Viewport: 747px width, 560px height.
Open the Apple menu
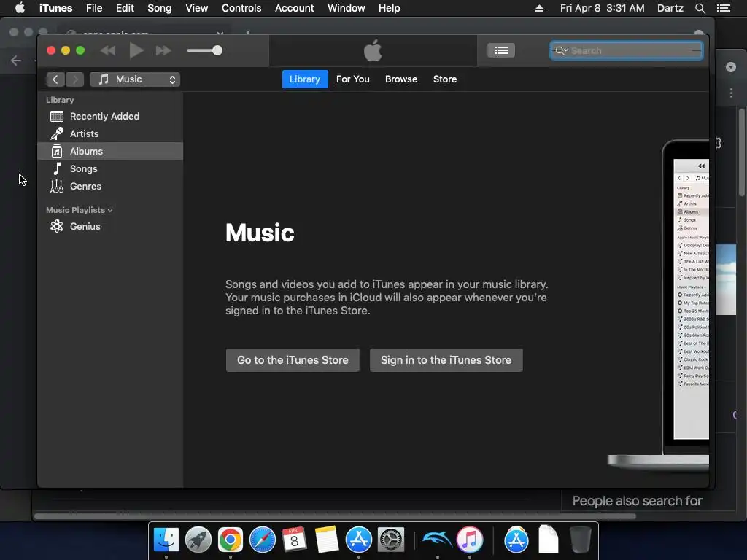[x=20, y=8]
